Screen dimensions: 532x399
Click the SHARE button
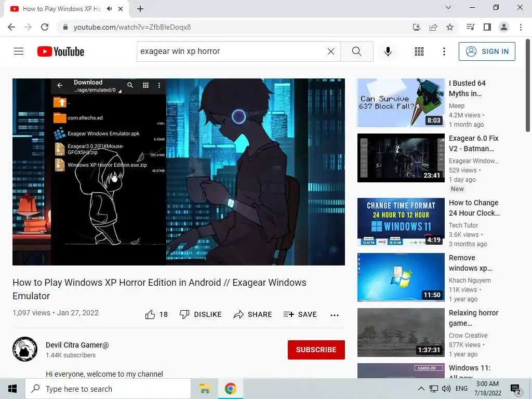point(253,314)
